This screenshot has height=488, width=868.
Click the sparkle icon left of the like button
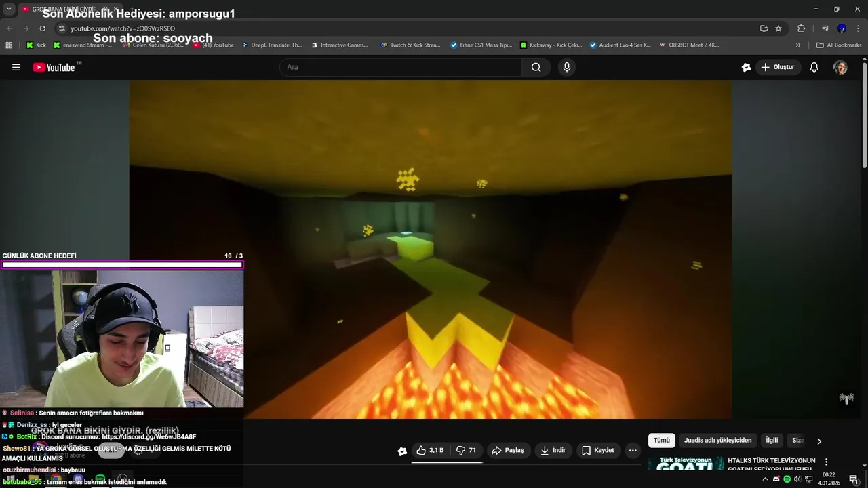click(x=402, y=451)
